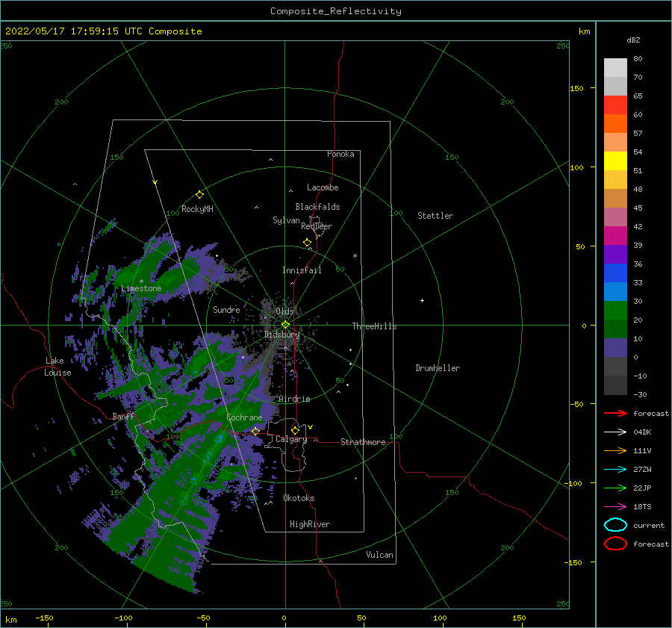Click the green 22JP arrow icon
This screenshot has height=628, width=672.
[x=615, y=488]
